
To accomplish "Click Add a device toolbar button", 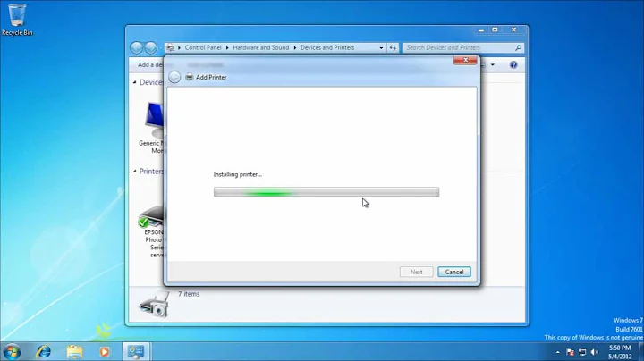I will pyautogui.click(x=150, y=65).
